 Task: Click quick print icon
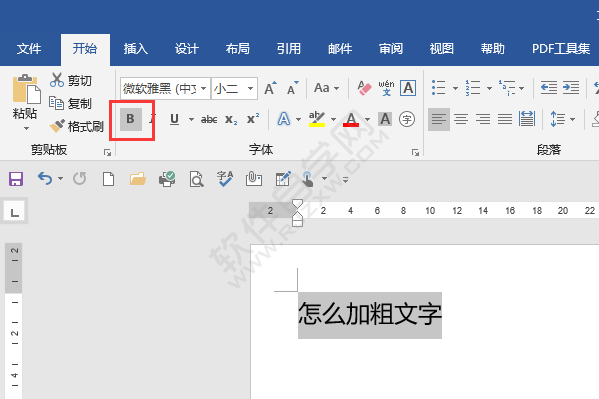167,178
